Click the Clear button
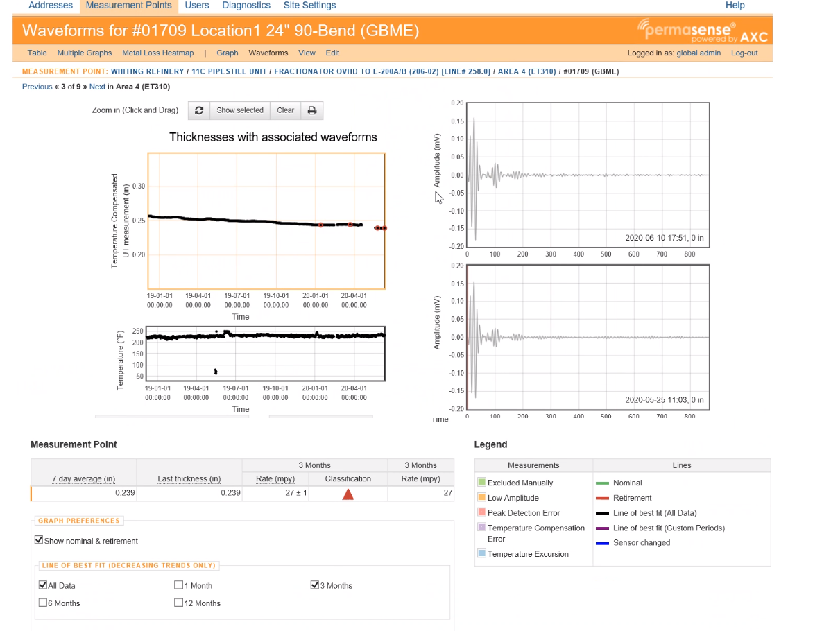 click(285, 111)
